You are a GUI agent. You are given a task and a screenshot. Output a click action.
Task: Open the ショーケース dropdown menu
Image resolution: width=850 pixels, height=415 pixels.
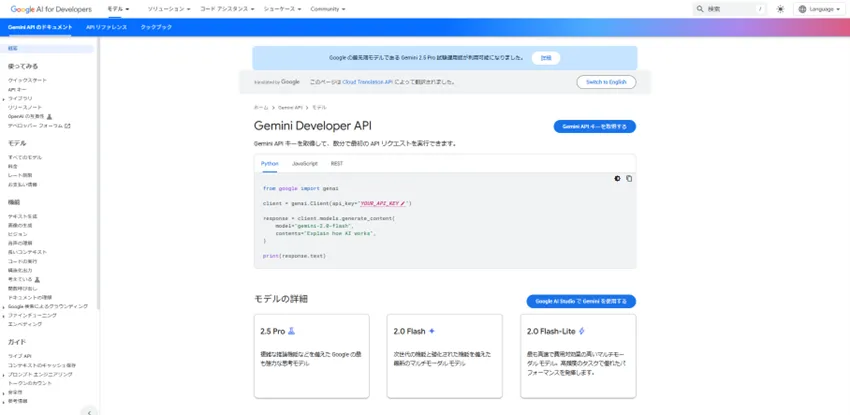pyautogui.click(x=282, y=9)
